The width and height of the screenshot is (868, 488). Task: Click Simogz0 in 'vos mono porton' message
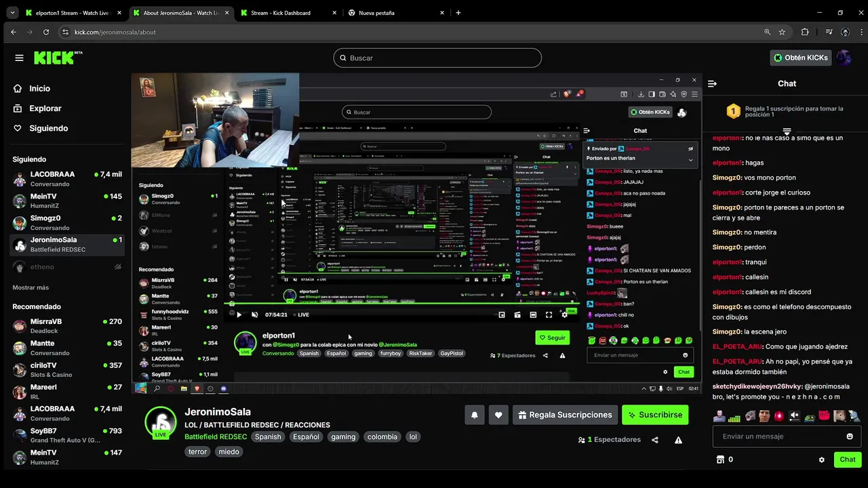tap(727, 178)
